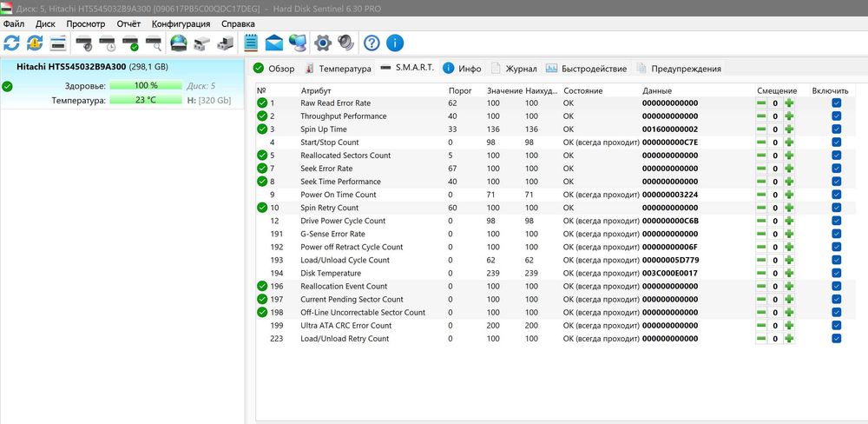This screenshot has width=868, height=424.
Task: Sort by the Атрибут column header
Action: coord(316,91)
